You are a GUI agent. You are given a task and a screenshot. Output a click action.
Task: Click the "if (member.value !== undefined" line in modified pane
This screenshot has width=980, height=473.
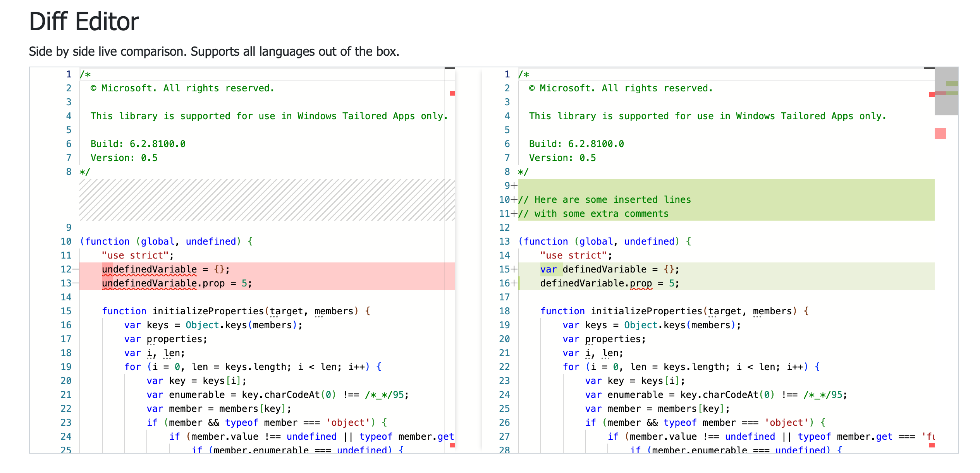(771, 436)
